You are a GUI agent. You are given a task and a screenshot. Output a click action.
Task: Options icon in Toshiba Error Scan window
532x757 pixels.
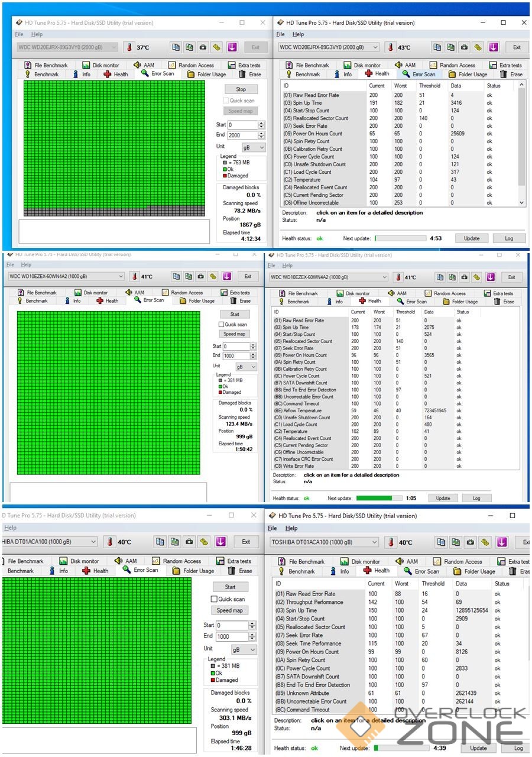point(205,541)
